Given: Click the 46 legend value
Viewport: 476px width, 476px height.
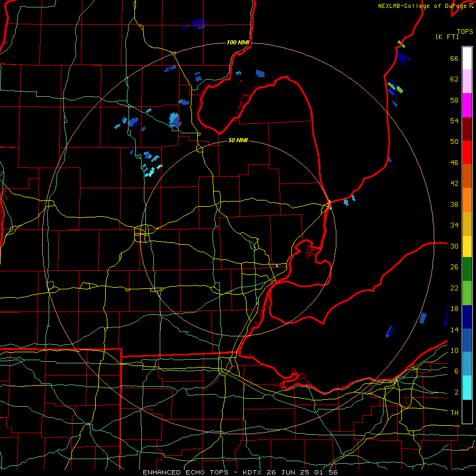Looking at the screenshot, I should (454, 163).
